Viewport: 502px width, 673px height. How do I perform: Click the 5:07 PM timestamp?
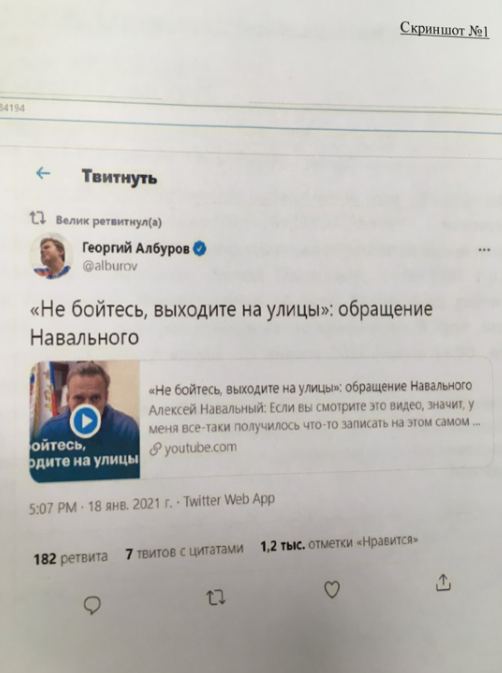click(53, 508)
